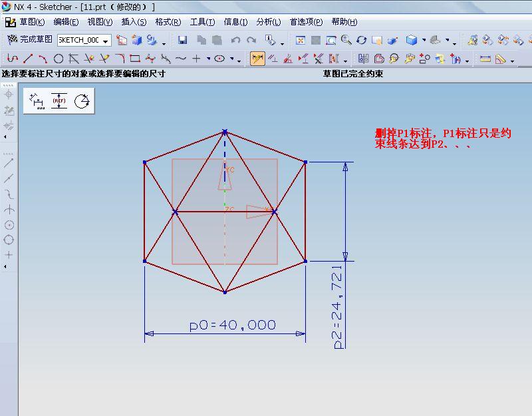Select the Rectangle tool

[x=135, y=59]
